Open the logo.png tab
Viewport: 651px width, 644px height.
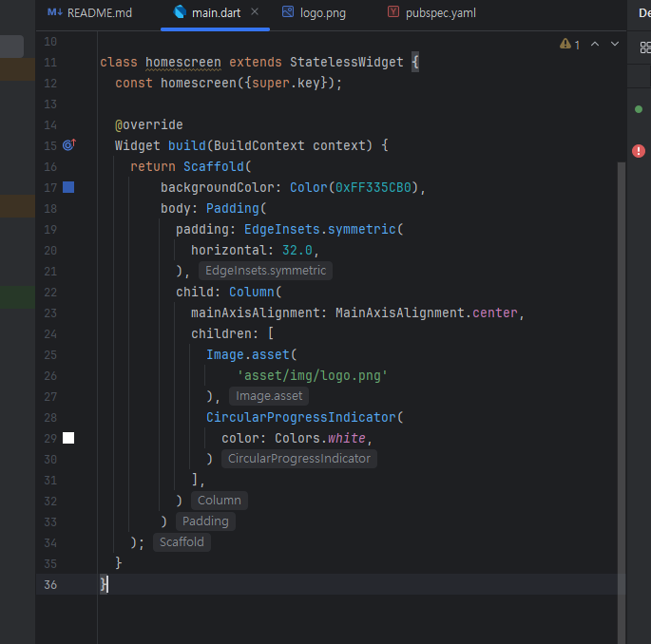(315, 13)
